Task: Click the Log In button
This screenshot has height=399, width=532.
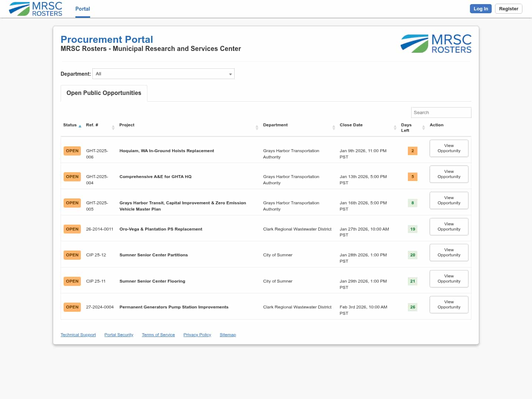Action: click(x=480, y=9)
